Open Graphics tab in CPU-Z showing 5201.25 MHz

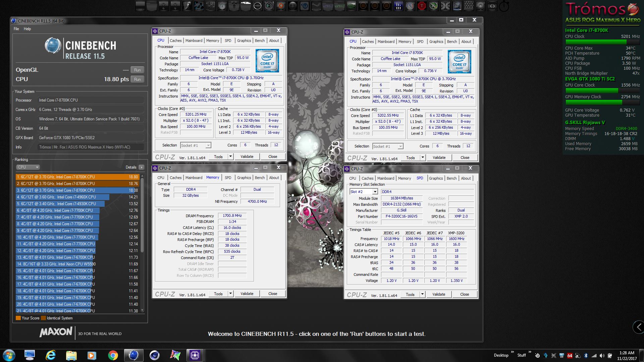[244, 41]
